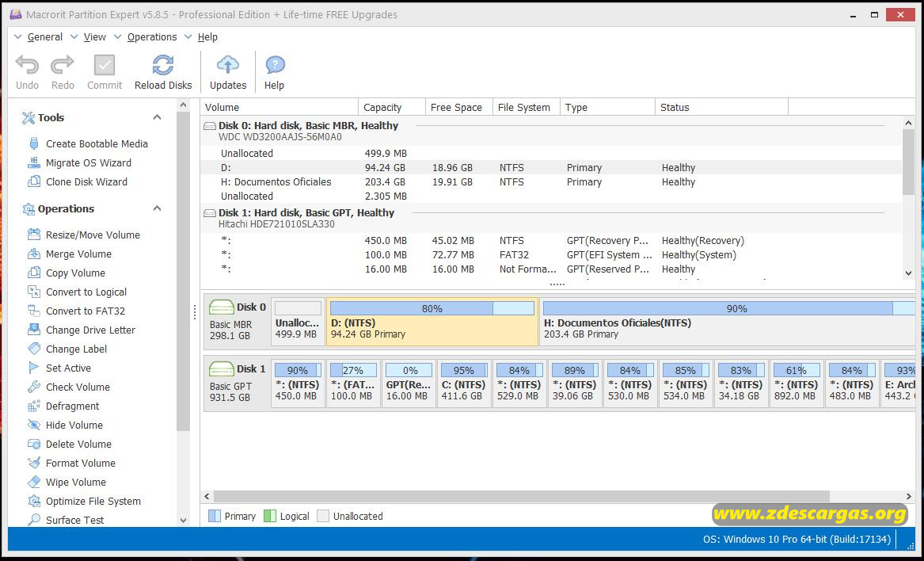Click the Redo toolbar icon
Screen dimensions: 924x561
(x=63, y=64)
